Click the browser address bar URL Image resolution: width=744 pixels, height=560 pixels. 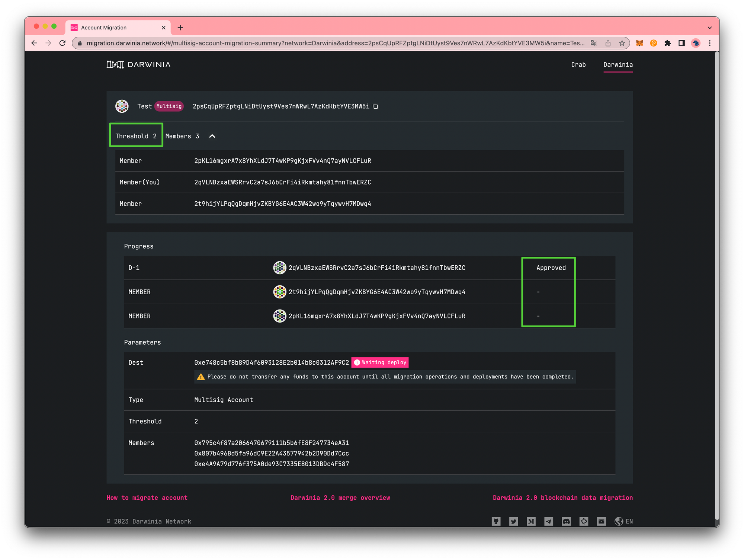click(x=335, y=43)
